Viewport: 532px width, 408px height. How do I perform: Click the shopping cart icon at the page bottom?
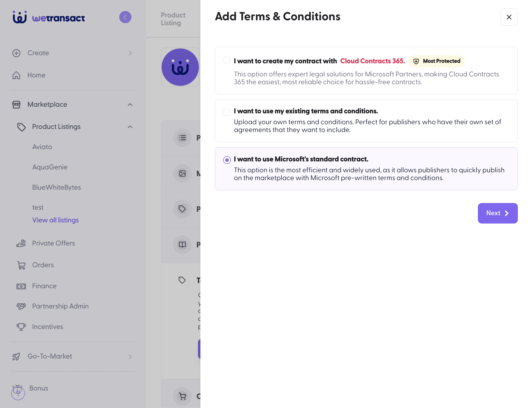click(x=182, y=396)
